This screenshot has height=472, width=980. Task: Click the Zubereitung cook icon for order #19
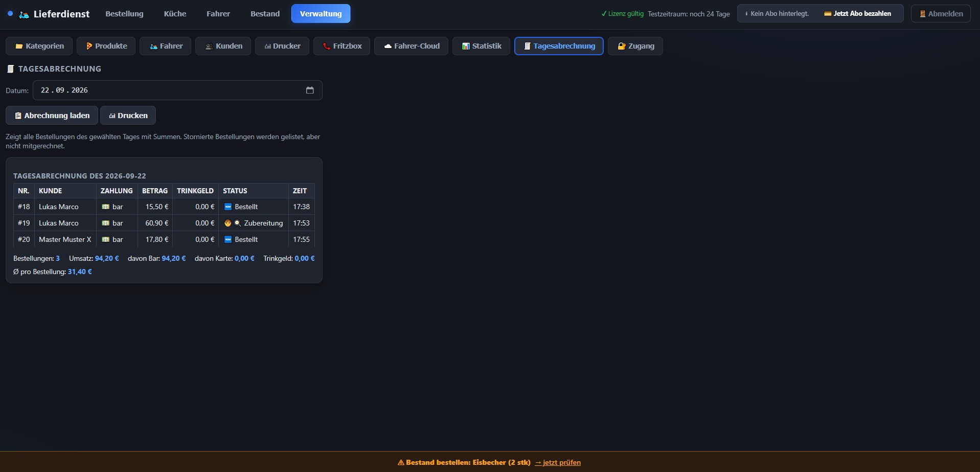228,223
